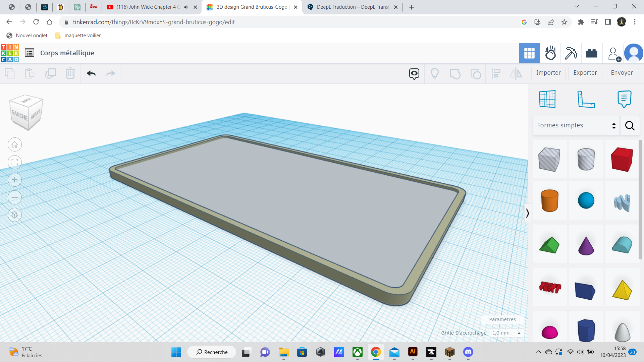
Task: Click the design name Corps métallique
Action: [x=67, y=53]
